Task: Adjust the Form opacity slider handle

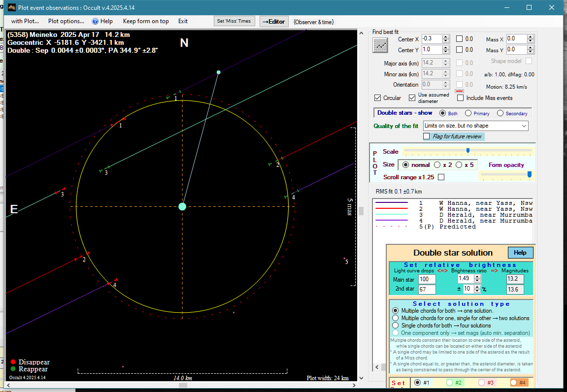Action: click(530, 175)
